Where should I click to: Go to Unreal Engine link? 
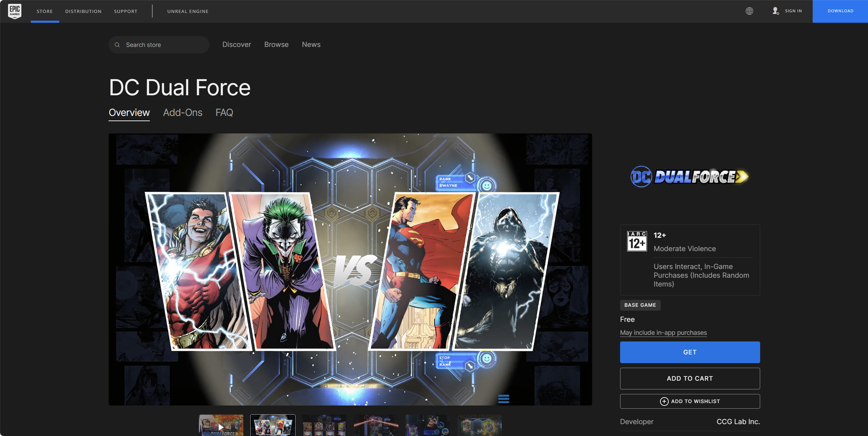click(188, 11)
